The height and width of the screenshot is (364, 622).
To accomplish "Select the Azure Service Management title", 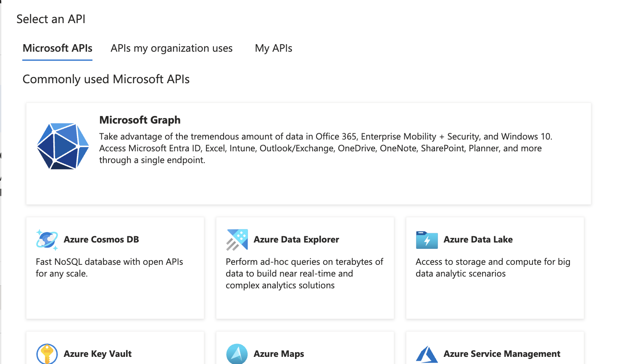I will (502, 354).
